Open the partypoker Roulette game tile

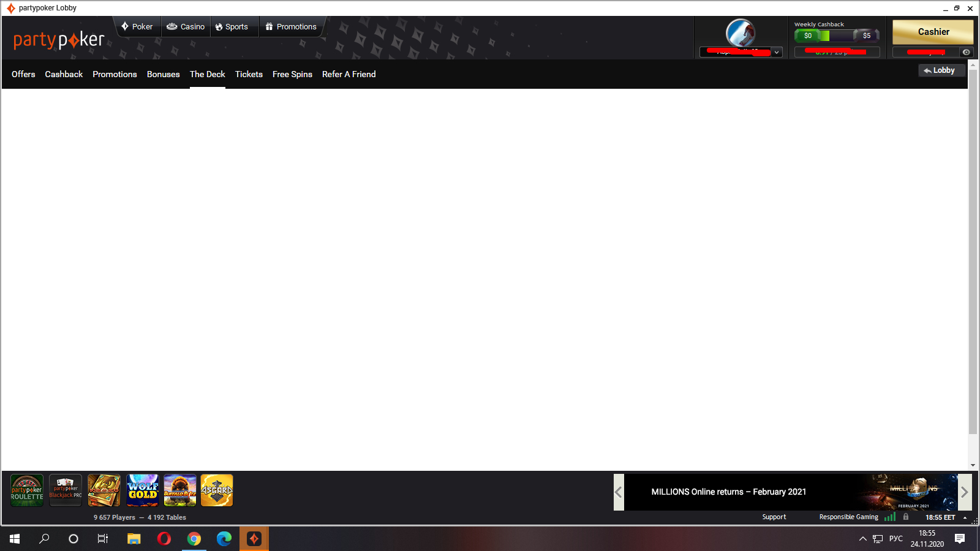27,490
